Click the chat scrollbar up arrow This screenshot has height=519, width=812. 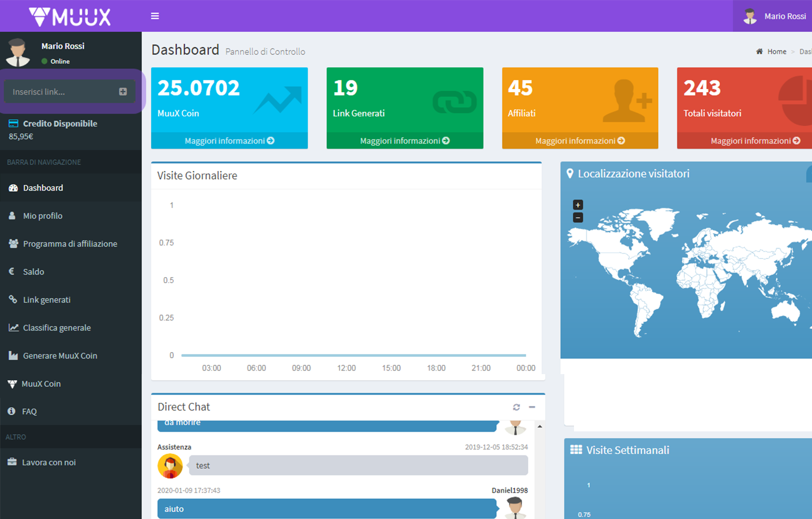coord(540,427)
